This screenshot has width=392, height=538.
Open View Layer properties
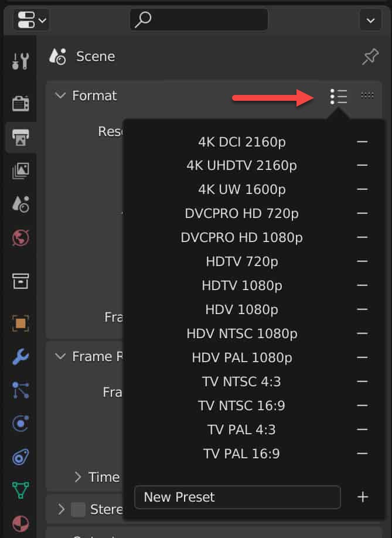21,172
